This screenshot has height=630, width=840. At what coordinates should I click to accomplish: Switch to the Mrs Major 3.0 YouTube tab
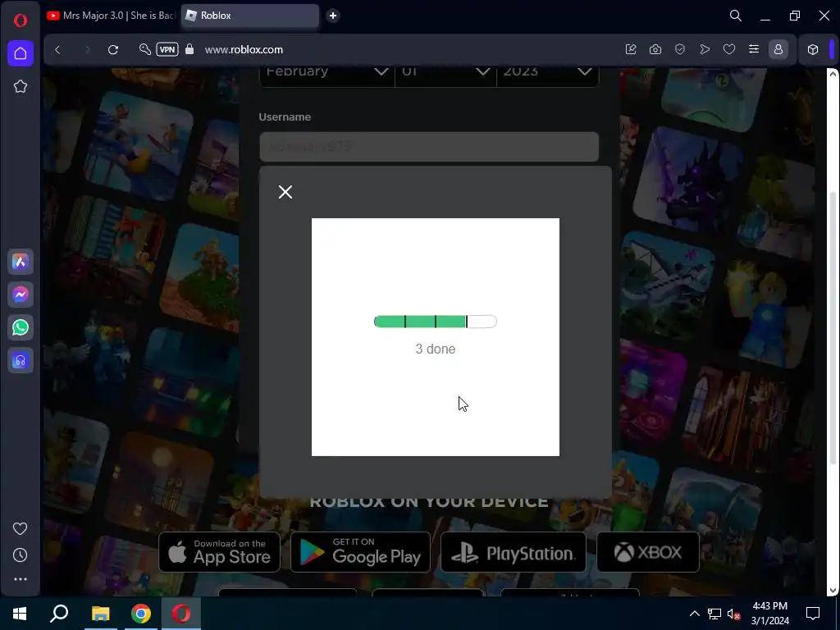[x=111, y=16]
